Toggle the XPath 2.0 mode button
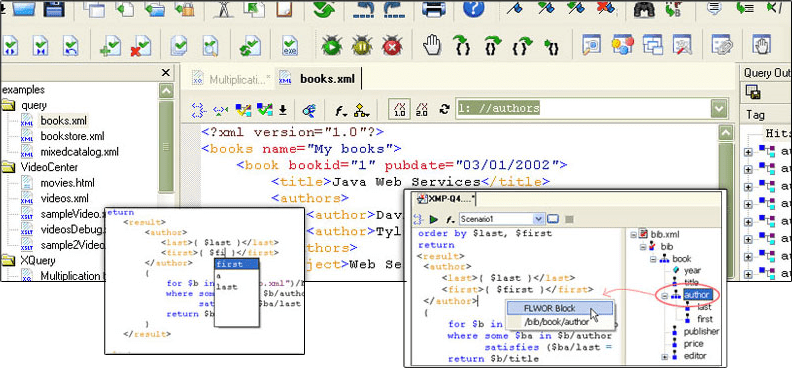Image resolution: width=792 pixels, height=368 pixels. coord(422,109)
